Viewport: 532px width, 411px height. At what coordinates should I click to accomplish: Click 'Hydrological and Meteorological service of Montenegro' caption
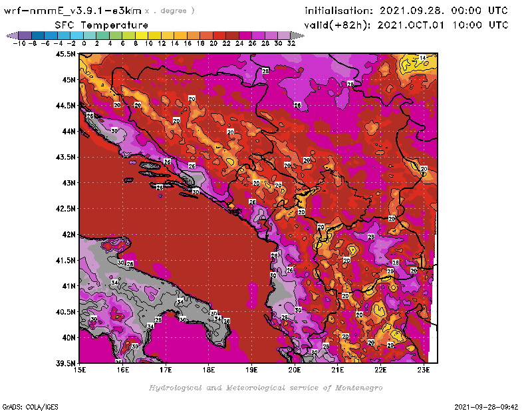click(265, 388)
